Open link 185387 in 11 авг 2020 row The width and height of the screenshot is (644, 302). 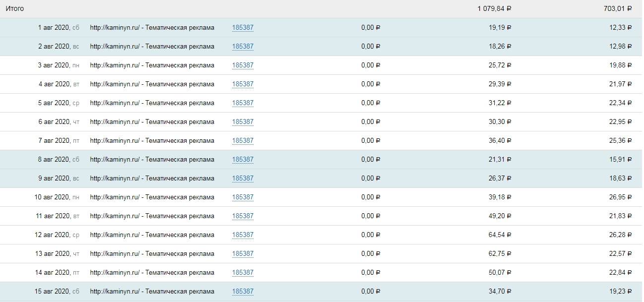click(x=243, y=216)
